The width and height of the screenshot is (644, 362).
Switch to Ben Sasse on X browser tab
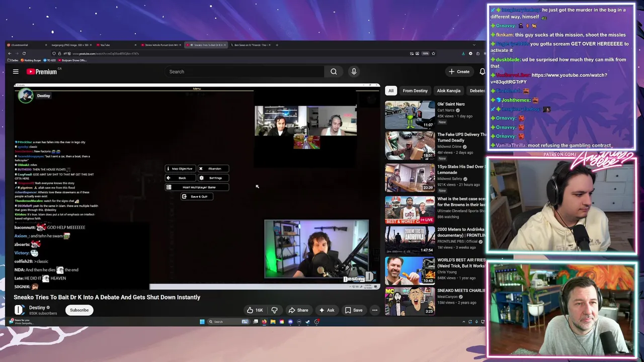[x=250, y=45]
